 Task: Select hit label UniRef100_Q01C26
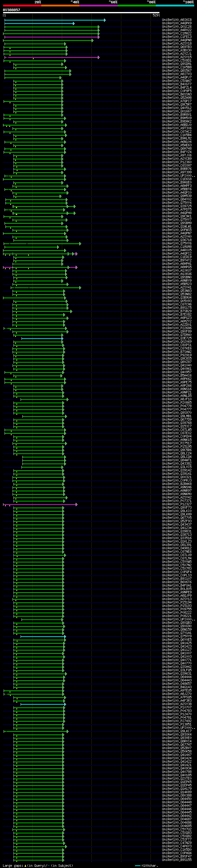coord(177,26)
